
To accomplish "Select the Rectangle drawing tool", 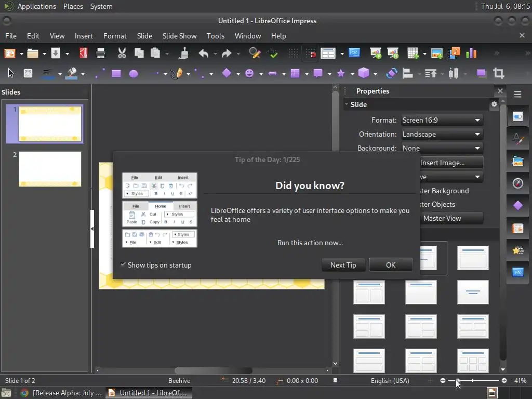I will coord(116,74).
